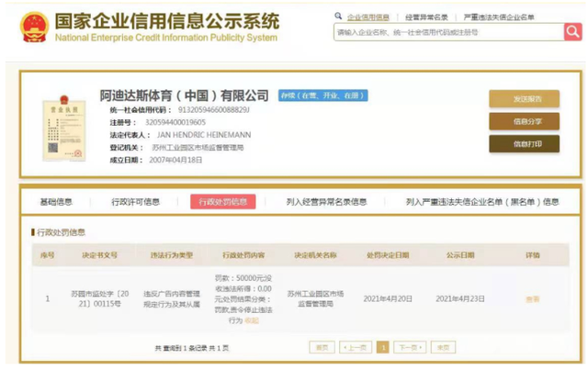
Task: Click the national emblem logo
Action: click(35, 27)
